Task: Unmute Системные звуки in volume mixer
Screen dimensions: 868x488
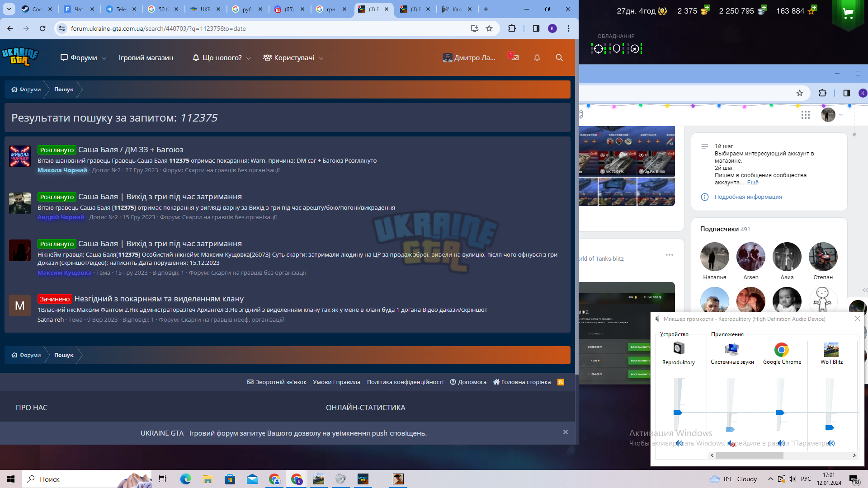Action: 731,443
